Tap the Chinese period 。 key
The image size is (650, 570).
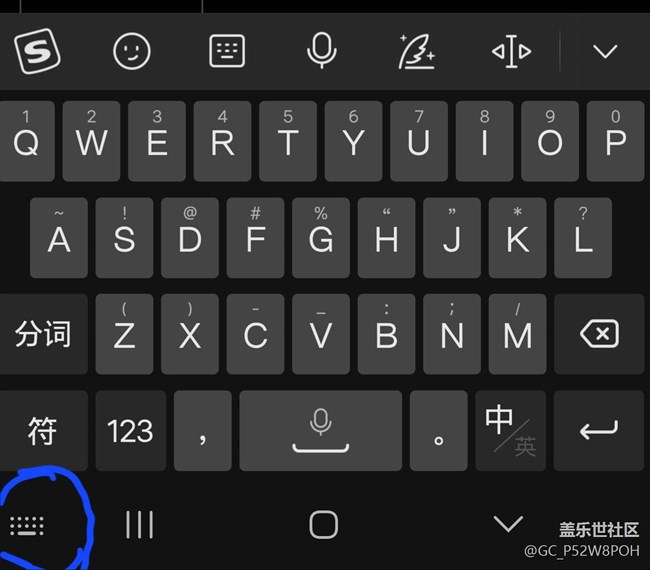(x=439, y=430)
